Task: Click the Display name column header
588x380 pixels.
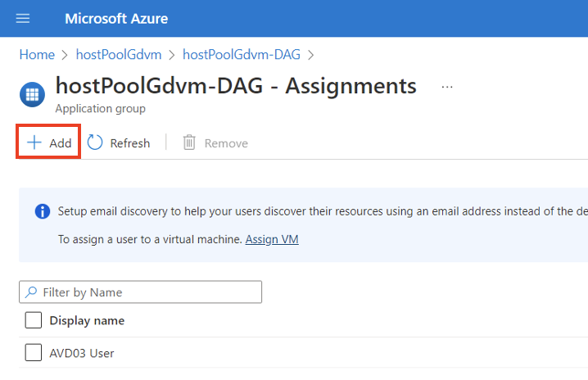Action: coord(87,320)
